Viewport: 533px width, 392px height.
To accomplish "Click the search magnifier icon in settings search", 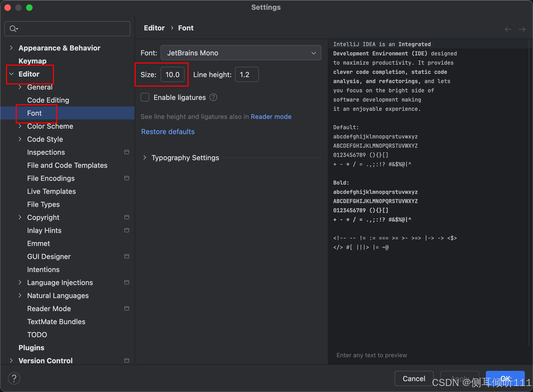I will pos(13,29).
